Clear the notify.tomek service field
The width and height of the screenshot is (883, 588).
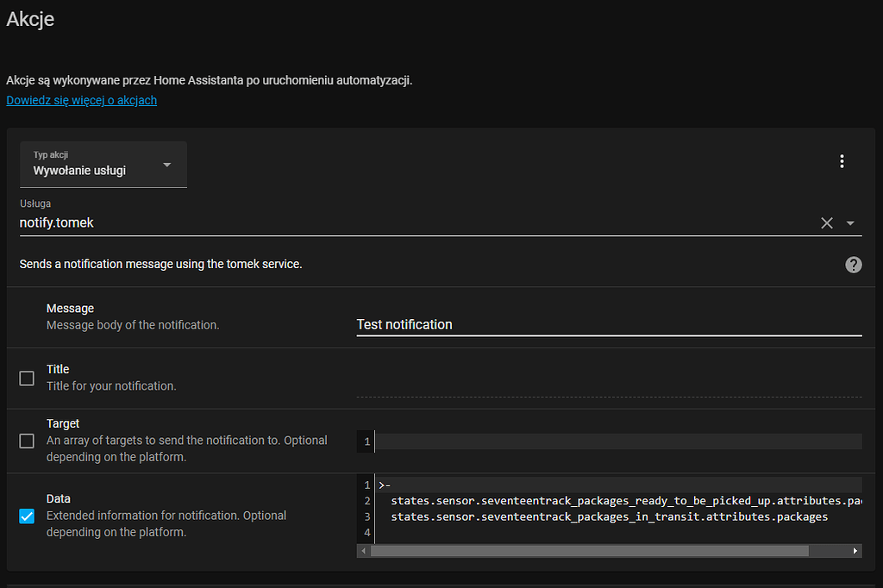pyautogui.click(x=827, y=223)
